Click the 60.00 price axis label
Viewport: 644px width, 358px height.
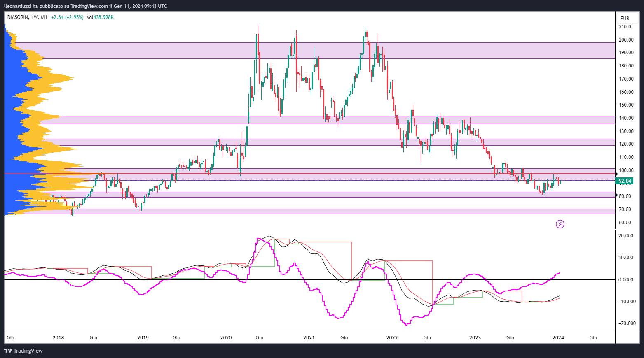625,223
